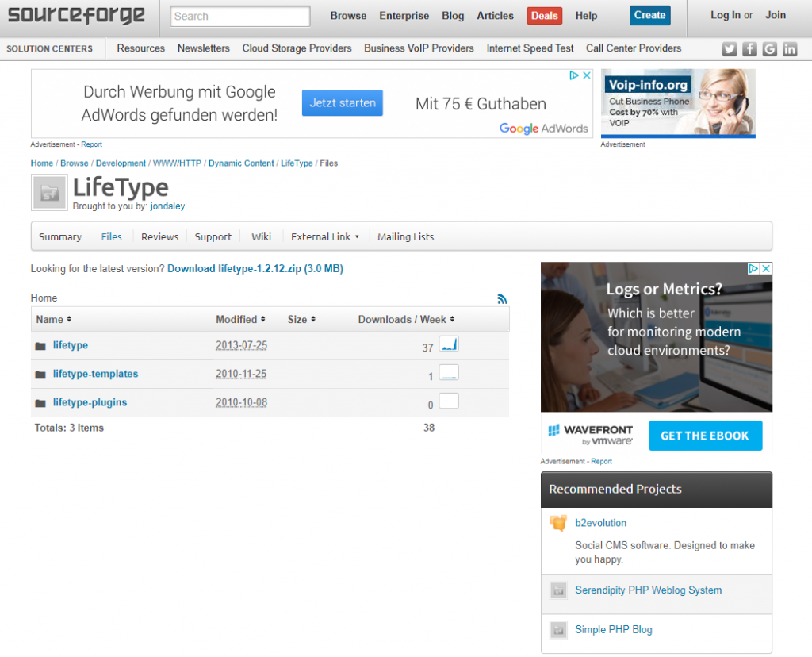The image size is (812, 657).
Task: Sort by the Size column arrows
Action: coord(313,319)
